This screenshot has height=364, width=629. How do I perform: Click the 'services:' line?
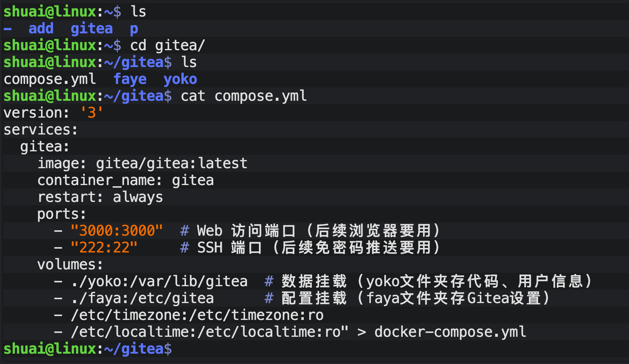pyautogui.click(x=41, y=130)
